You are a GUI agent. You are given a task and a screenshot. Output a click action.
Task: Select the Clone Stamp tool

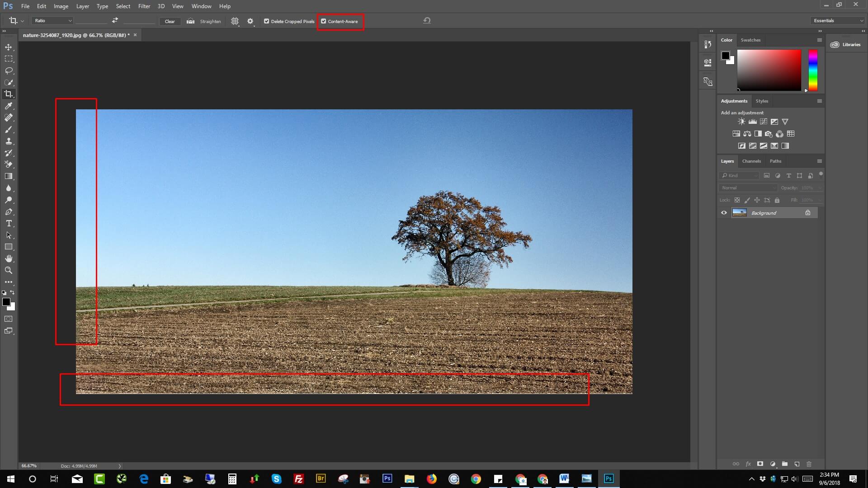(x=9, y=141)
